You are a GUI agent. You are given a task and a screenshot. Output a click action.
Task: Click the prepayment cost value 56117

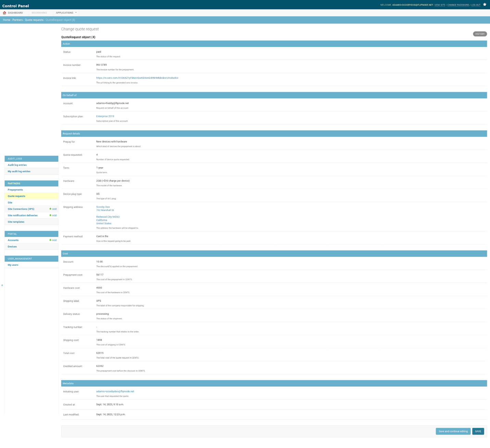[100, 275]
